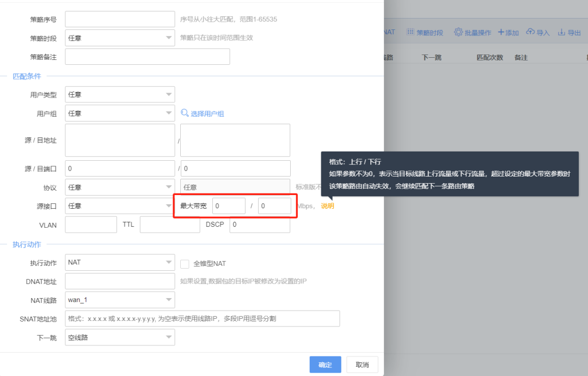Click the 添加 plus icon to add policy

pyautogui.click(x=501, y=32)
